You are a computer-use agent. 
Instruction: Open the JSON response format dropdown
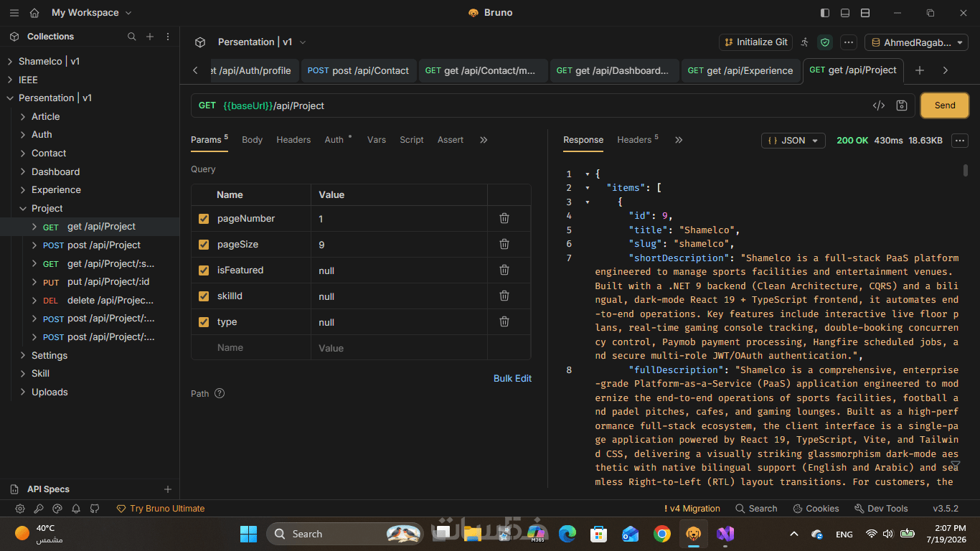(x=793, y=141)
